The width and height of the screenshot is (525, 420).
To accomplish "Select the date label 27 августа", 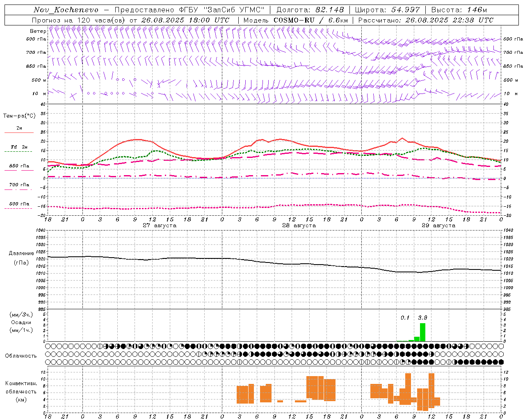I will (160, 226).
